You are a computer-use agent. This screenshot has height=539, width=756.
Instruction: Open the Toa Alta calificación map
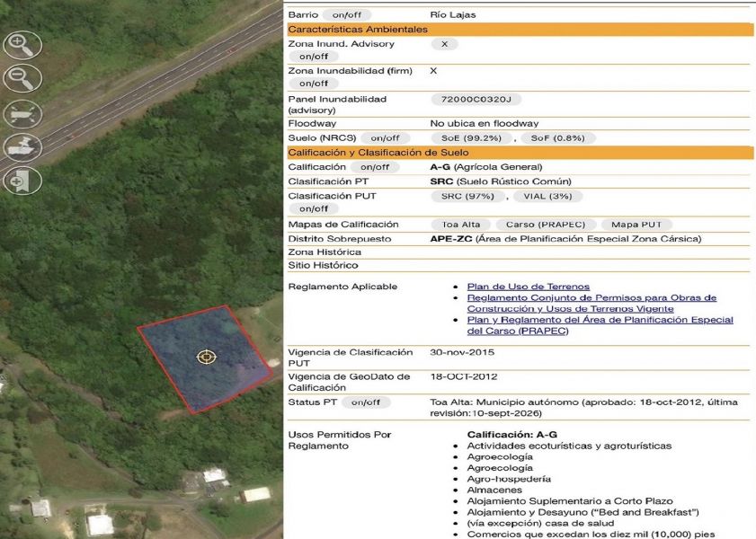coord(461,225)
